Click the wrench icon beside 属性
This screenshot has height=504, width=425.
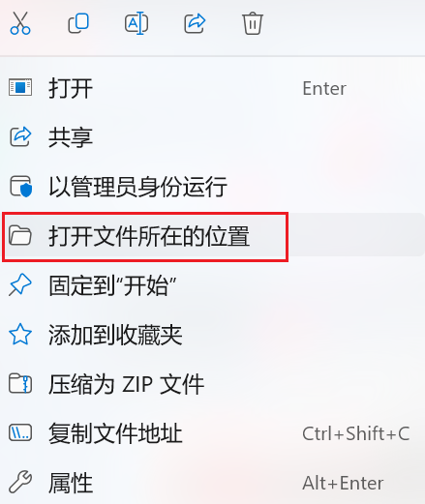point(20,482)
